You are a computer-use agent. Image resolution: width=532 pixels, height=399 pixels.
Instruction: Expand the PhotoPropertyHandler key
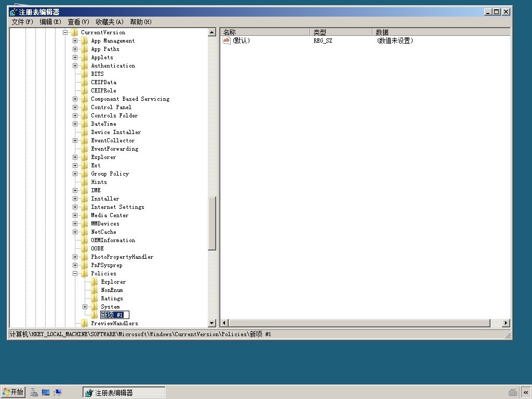tap(75, 257)
